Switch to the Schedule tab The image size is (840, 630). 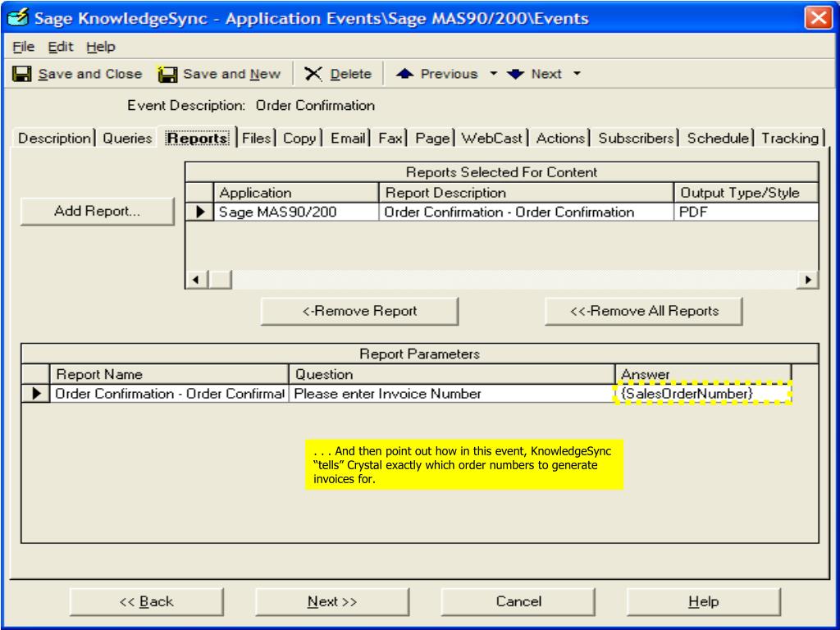(x=718, y=138)
